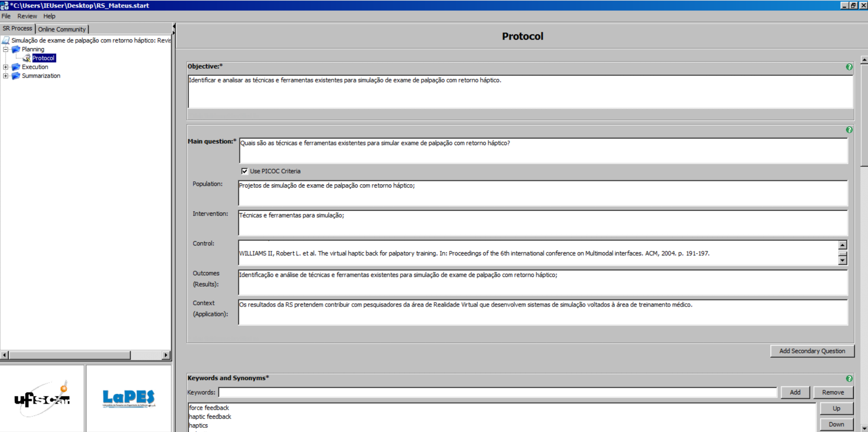Open the Review menu
The height and width of the screenshot is (432, 868).
(27, 16)
